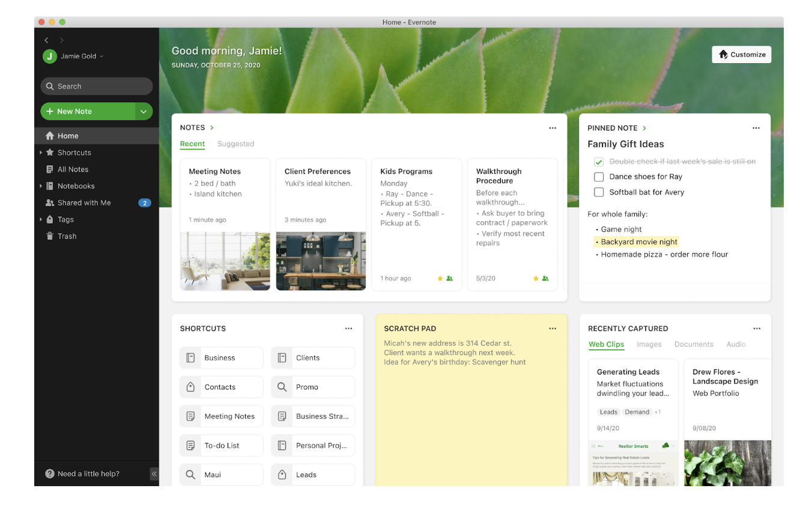The height and width of the screenshot is (506, 812).
Task: Open the Clients shortcut
Action: tap(313, 358)
